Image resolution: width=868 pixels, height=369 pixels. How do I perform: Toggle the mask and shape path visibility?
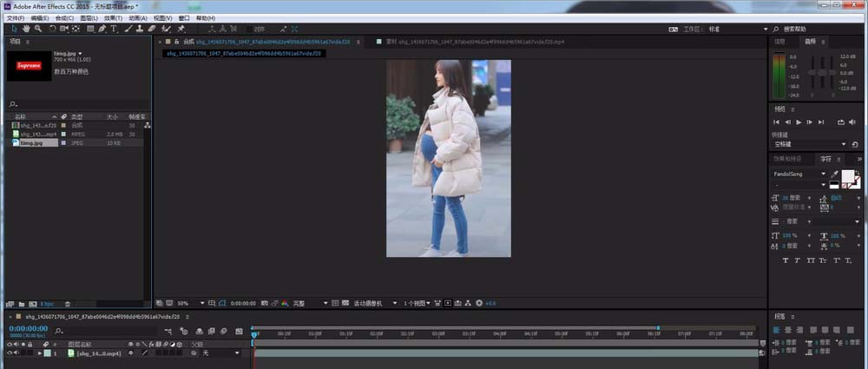coord(222,303)
